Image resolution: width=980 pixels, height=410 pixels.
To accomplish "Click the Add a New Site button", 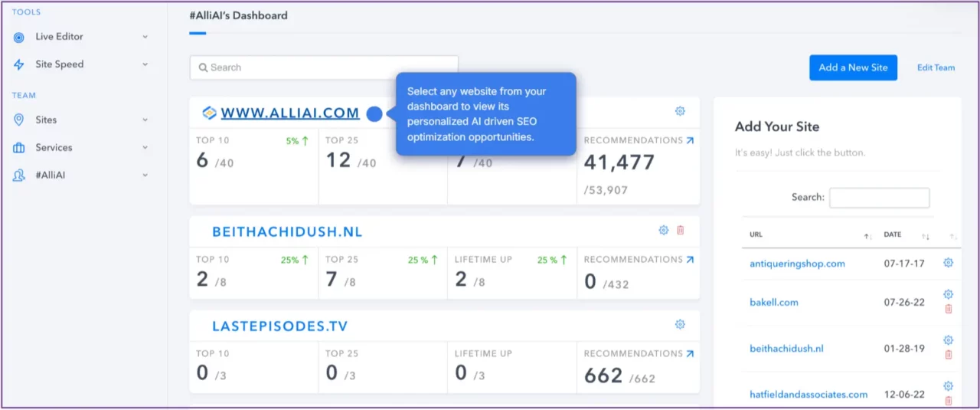I will [853, 67].
